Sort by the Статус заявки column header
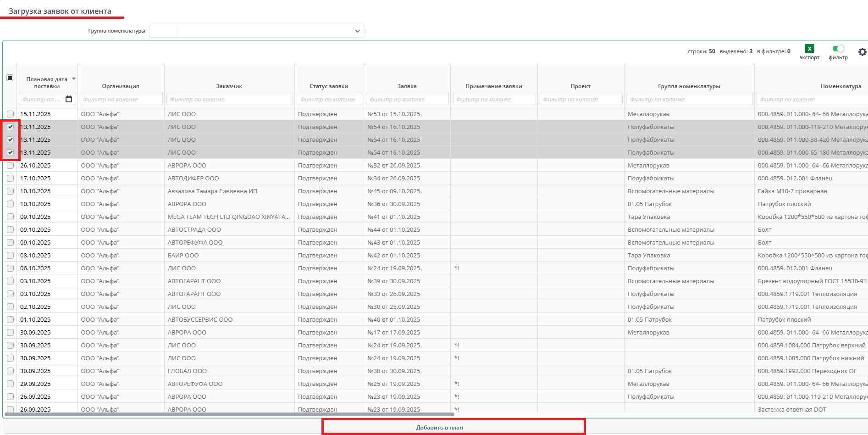The width and height of the screenshot is (868, 435). (x=329, y=86)
